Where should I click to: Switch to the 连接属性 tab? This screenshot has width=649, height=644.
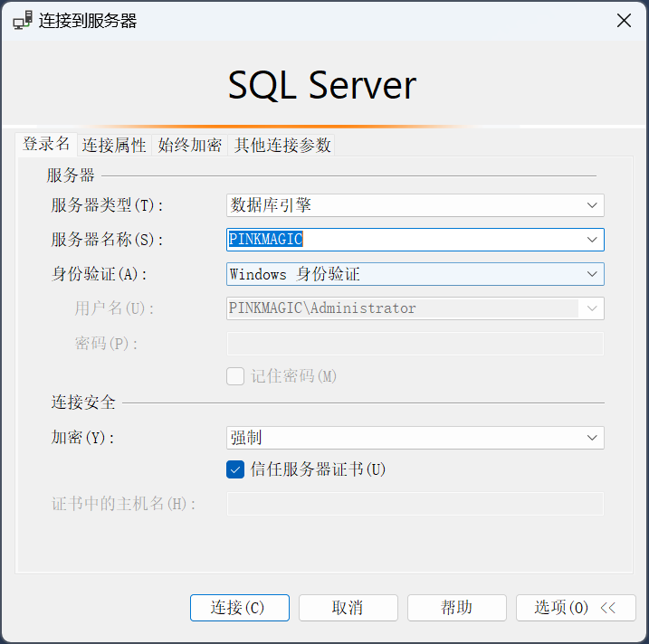tap(114, 146)
